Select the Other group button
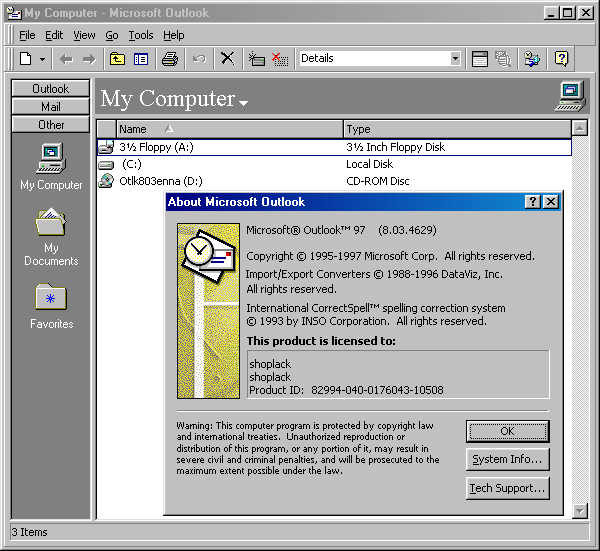The height and width of the screenshot is (551, 600). point(51,124)
